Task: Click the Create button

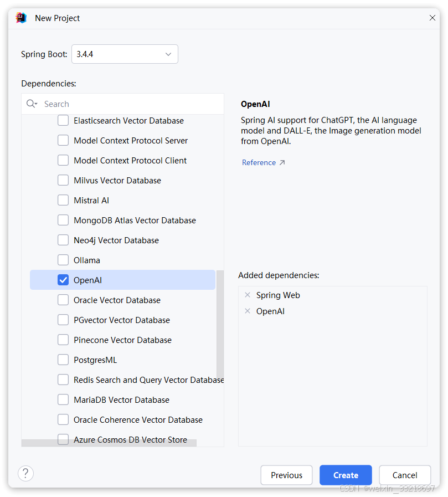Action: 346,475
